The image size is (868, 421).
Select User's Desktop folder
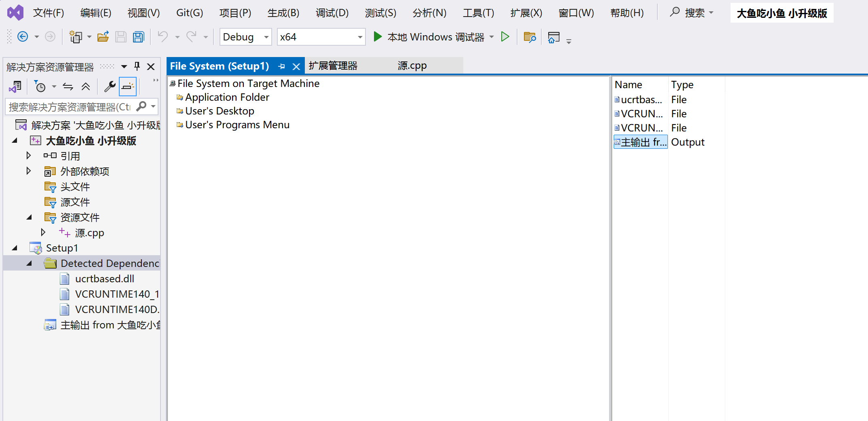220,111
